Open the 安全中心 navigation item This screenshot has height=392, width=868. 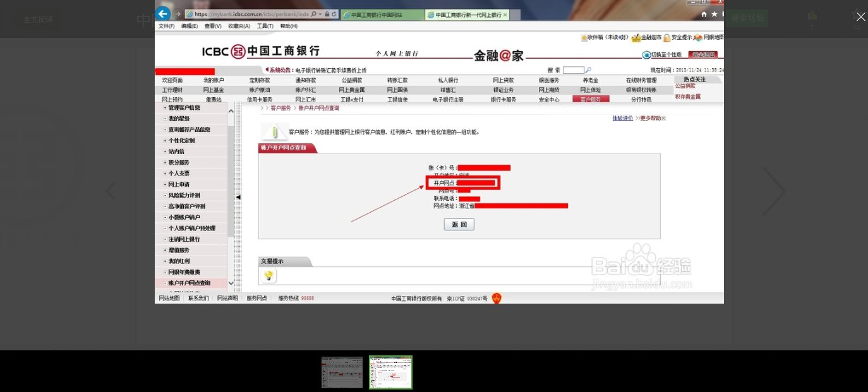pos(548,100)
